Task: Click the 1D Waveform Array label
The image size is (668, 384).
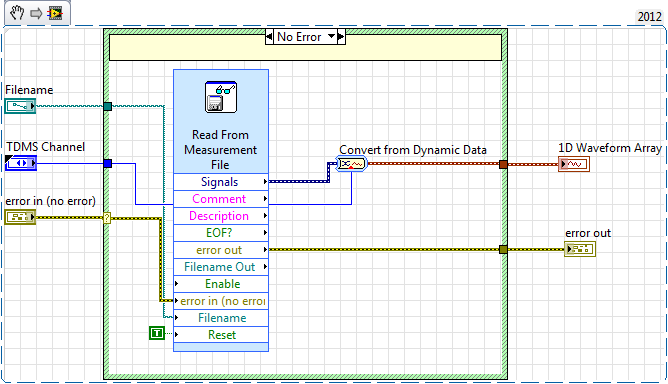Action: [x=610, y=148]
